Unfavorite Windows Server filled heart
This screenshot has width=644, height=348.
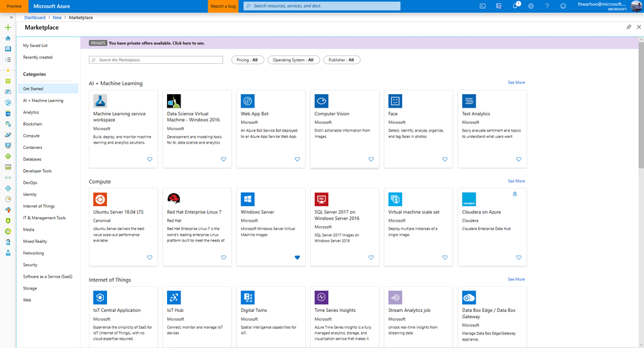pos(297,258)
